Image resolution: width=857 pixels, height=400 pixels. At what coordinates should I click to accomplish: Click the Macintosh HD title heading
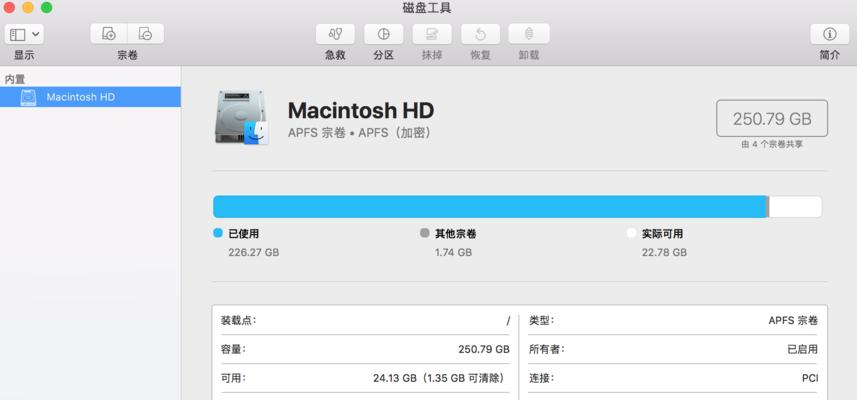tap(361, 111)
